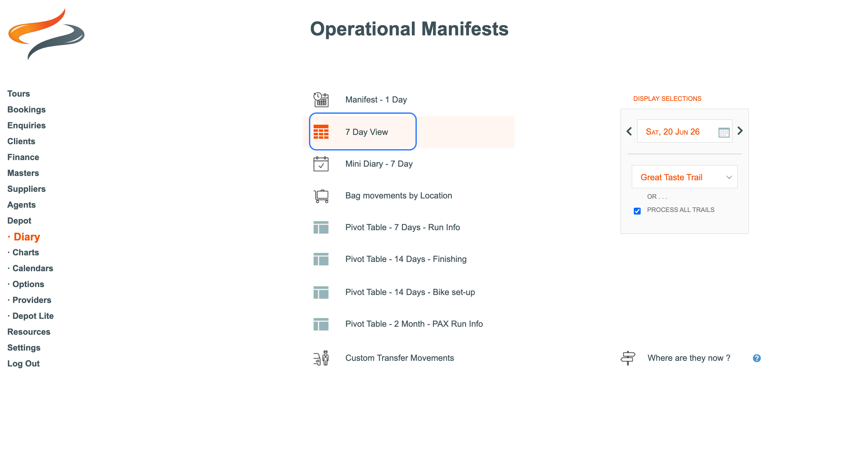Click the orange 7 Day View grid icon

point(321,132)
